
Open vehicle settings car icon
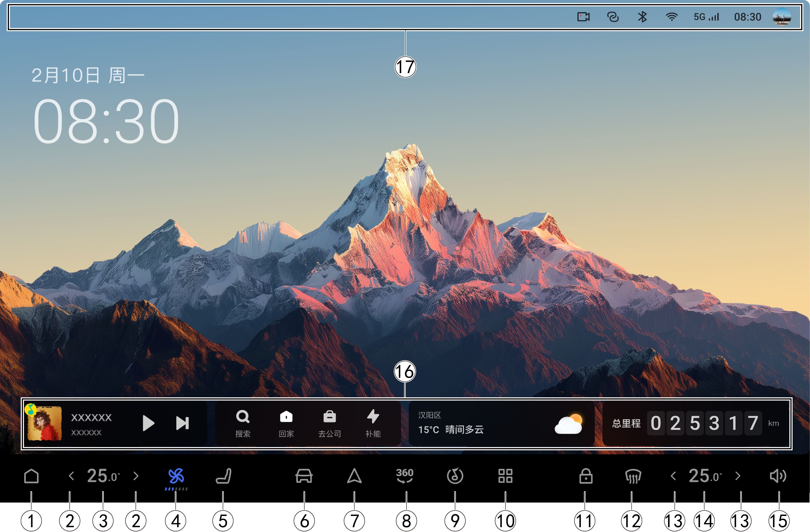tap(304, 476)
